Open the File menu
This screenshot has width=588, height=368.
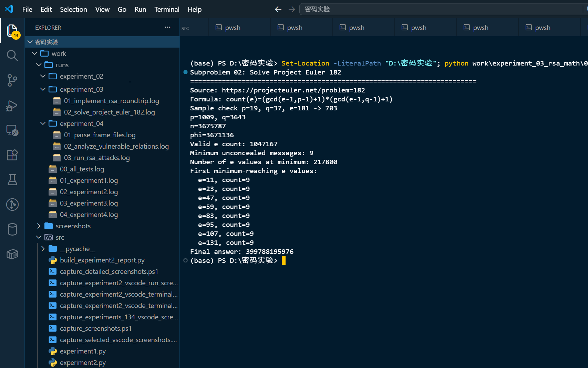27,9
